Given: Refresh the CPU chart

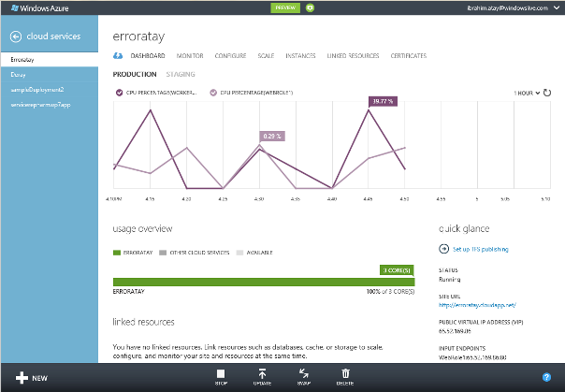Looking at the screenshot, I should pos(547,93).
